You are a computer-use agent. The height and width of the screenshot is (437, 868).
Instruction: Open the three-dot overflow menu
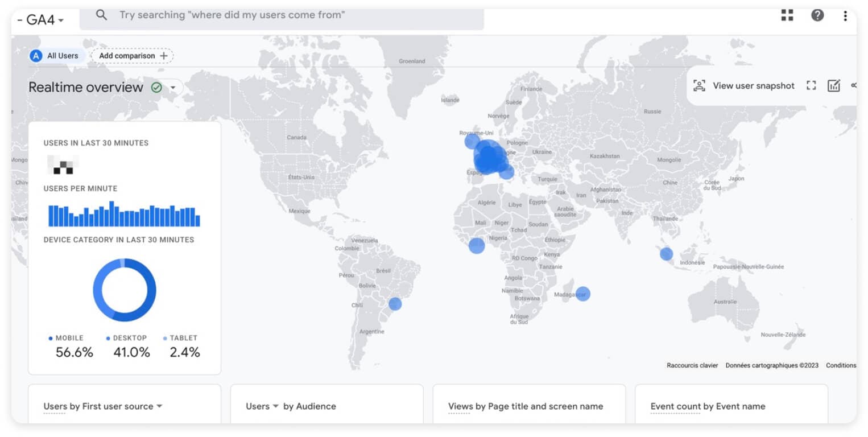[846, 16]
